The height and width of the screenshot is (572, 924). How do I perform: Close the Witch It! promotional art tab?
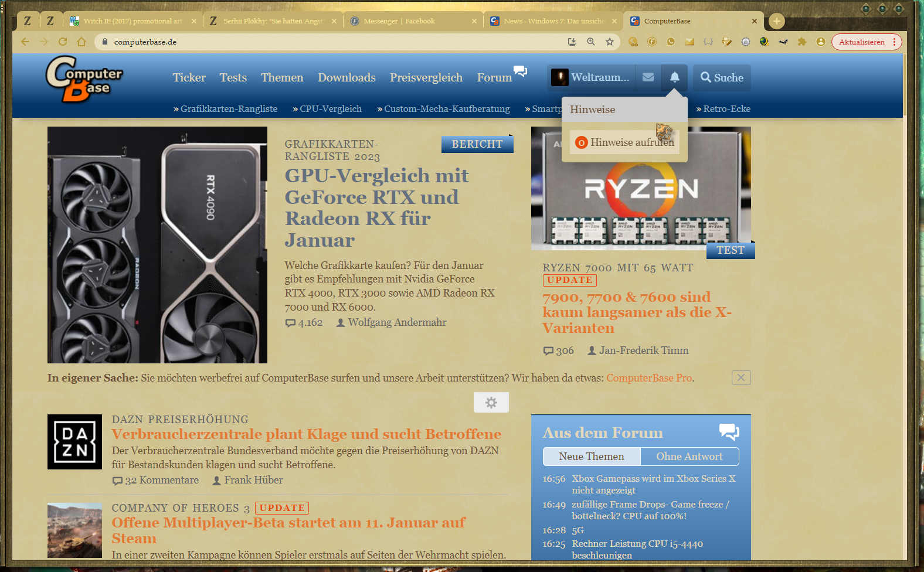point(194,21)
